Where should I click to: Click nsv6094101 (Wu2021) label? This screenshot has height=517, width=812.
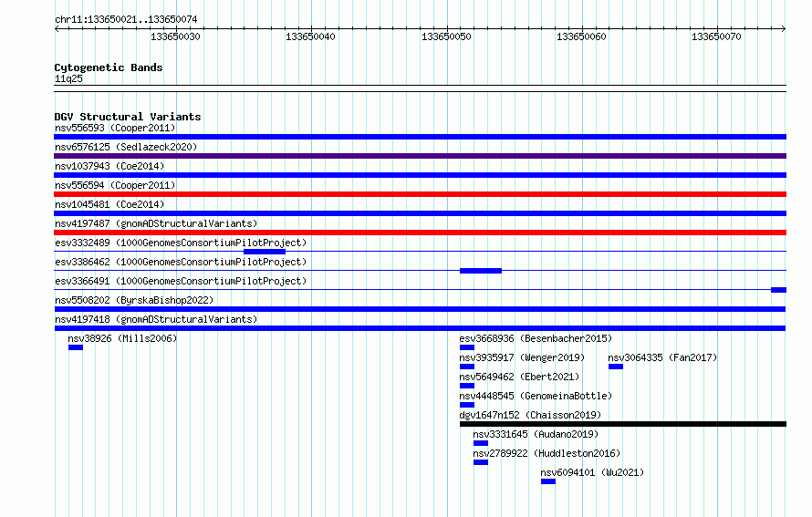click(x=592, y=472)
